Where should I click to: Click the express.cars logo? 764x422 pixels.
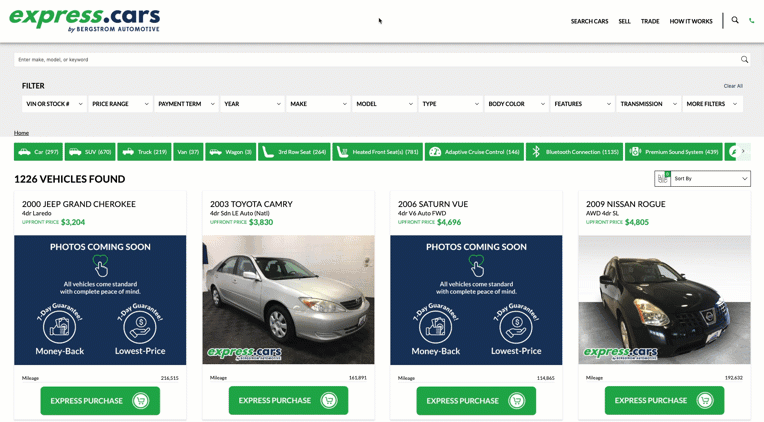(x=84, y=20)
